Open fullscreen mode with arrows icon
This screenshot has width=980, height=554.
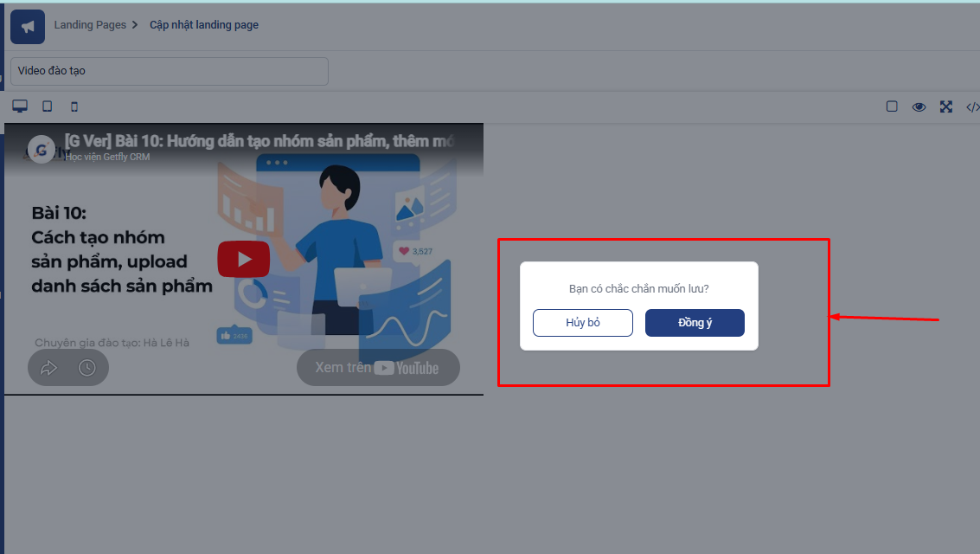(946, 107)
